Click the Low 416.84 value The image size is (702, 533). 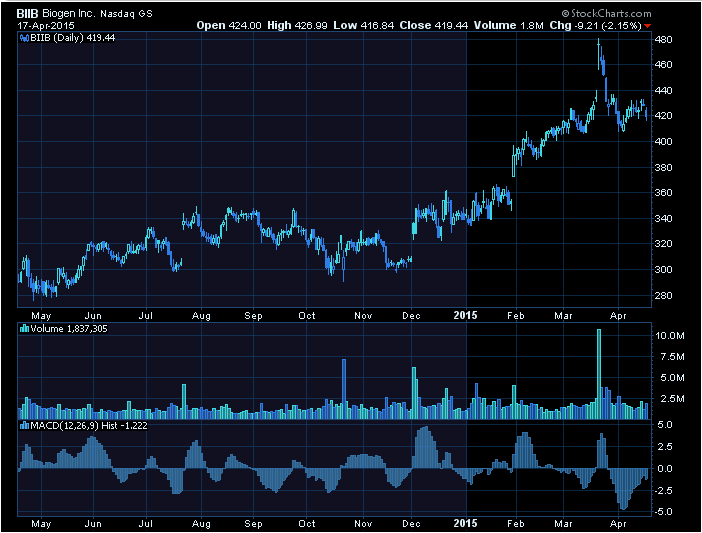coord(364,26)
